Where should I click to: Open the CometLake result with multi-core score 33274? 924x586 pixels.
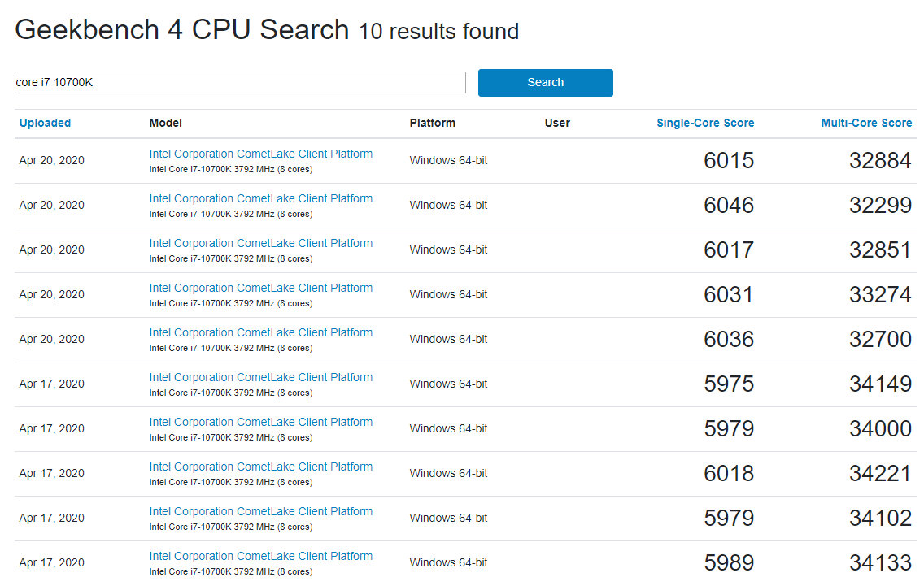pos(260,288)
